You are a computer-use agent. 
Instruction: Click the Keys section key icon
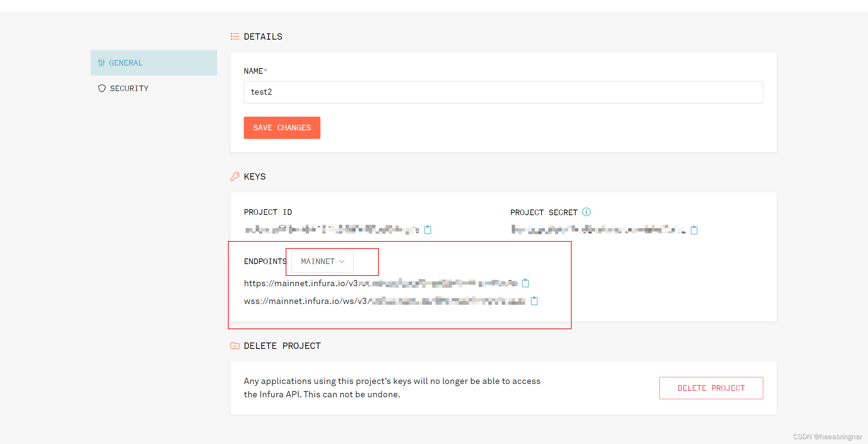[235, 176]
